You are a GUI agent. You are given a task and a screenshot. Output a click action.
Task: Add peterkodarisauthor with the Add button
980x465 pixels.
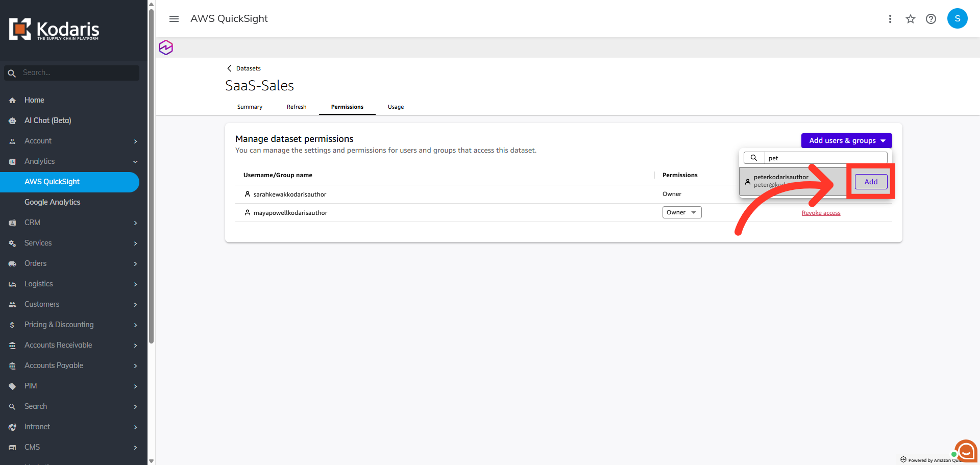871,182
